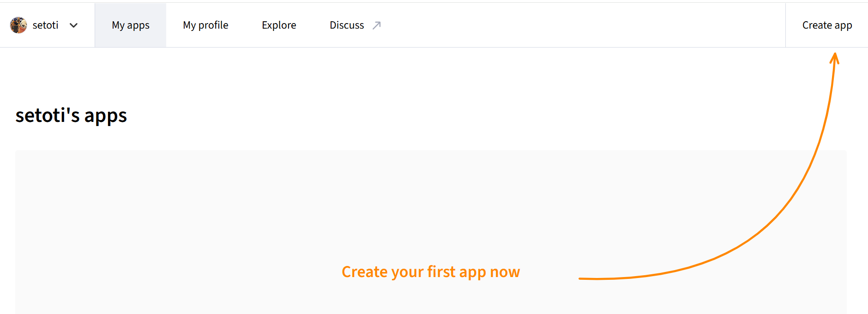The image size is (868, 314).
Task: Click the Create app button
Action: click(x=827, y=25)
